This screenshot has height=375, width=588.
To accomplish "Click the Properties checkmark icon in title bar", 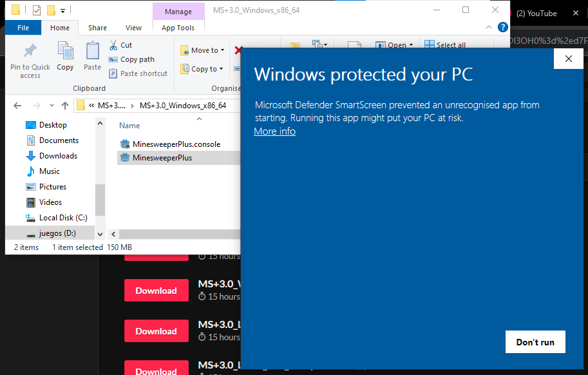I will [x=36, y=10].
